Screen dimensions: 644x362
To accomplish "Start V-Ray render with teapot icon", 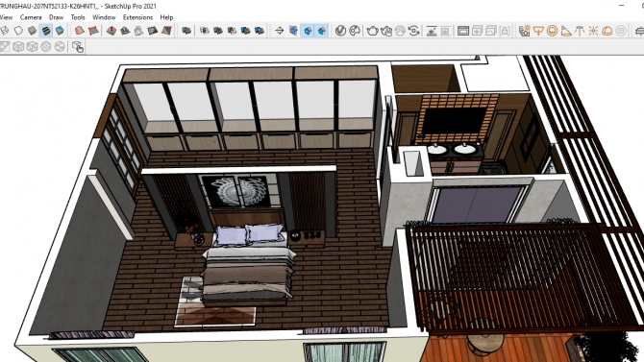I will [x=372, y=31].
